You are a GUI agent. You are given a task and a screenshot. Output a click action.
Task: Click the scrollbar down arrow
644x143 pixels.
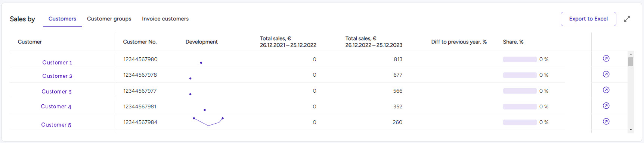pos(631,130)
